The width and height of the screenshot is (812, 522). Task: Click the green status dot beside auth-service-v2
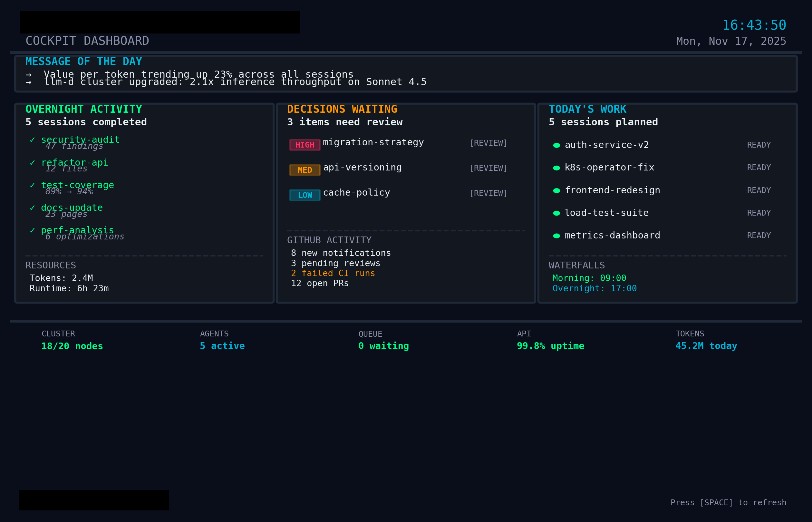tap(556, 145)
